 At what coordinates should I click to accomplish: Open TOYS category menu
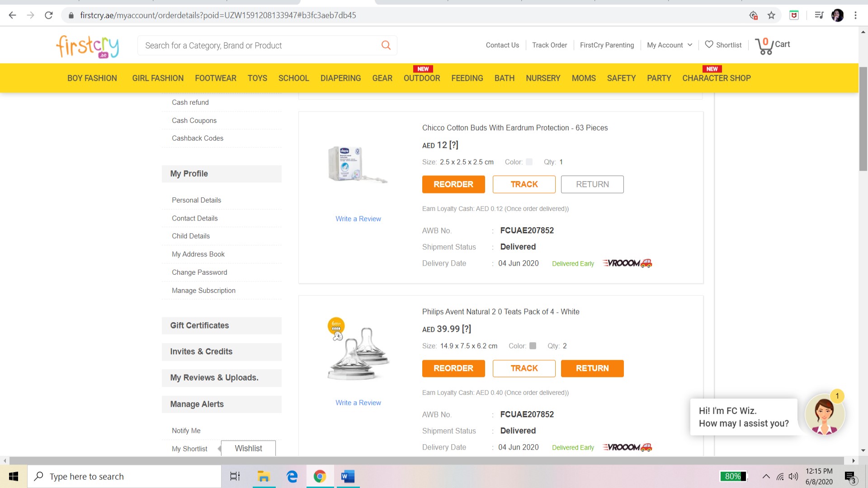(x=257, y=78)
